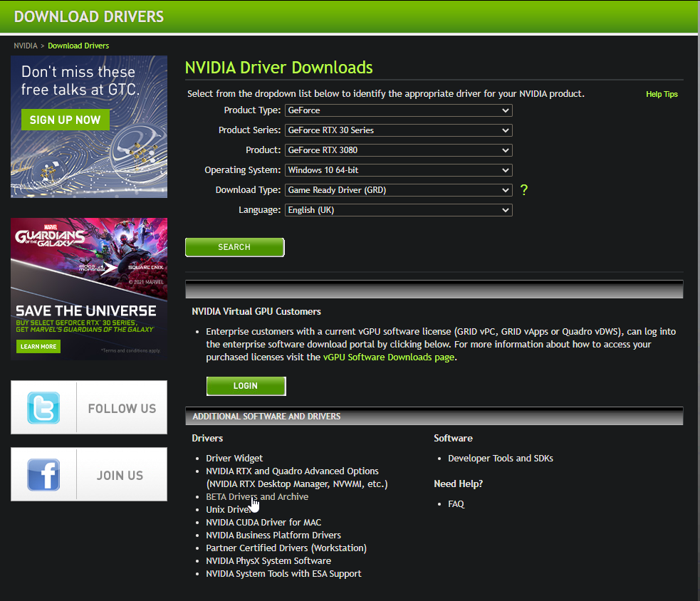Open Partner Certified Drivers (Workstation) link

[x=286, y=548]
